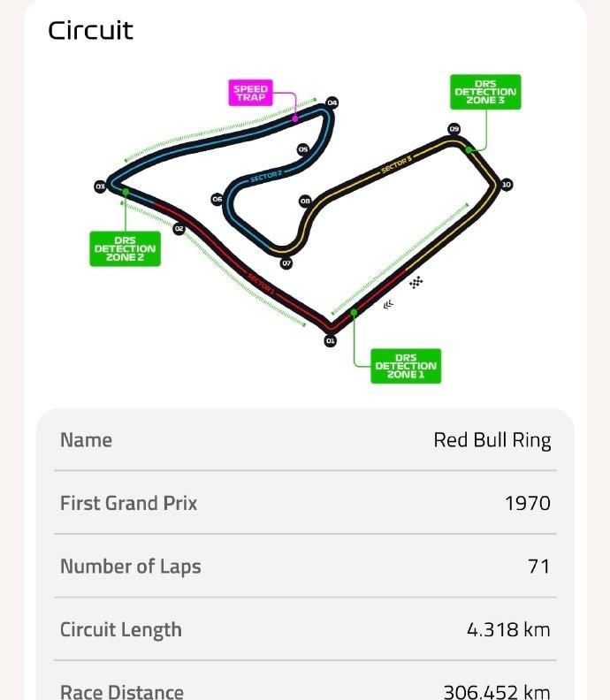Viewport: 610px width, 700px height.
Task: Tap the checkered start/finish flag icon
Action: point(416,282)
